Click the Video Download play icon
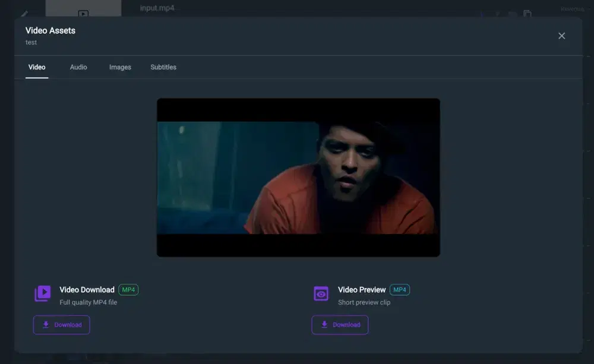This screenshot has height=364, width=594. 42,293
